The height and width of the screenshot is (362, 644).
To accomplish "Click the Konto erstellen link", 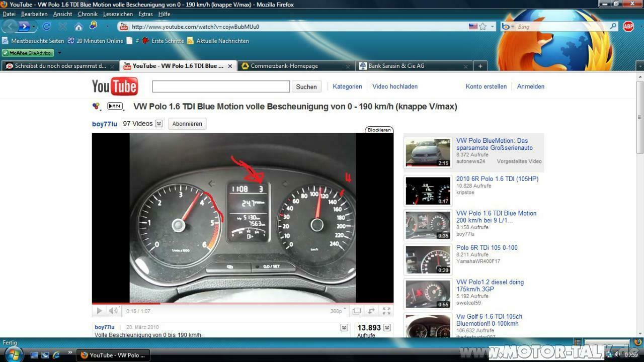I will click(486, 86).
